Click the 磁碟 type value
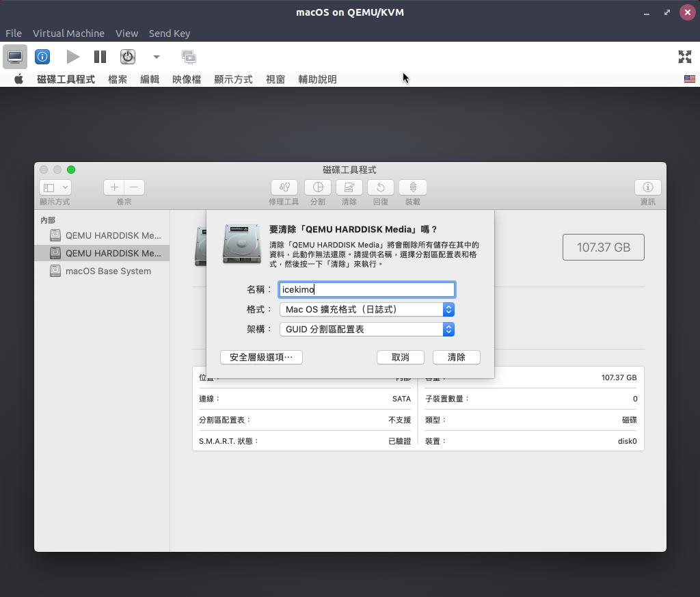This screenshot has height=597, width=700. pyautogui.click(x=630, y=420)
